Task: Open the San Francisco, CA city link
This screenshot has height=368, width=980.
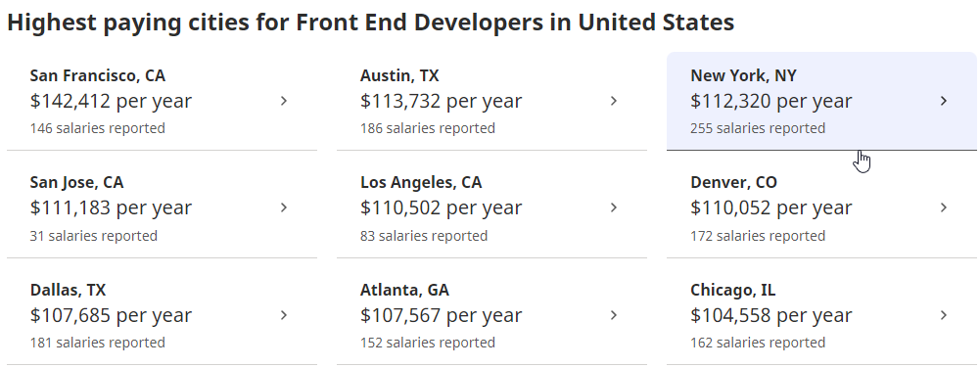Action: tap(98, 75)
